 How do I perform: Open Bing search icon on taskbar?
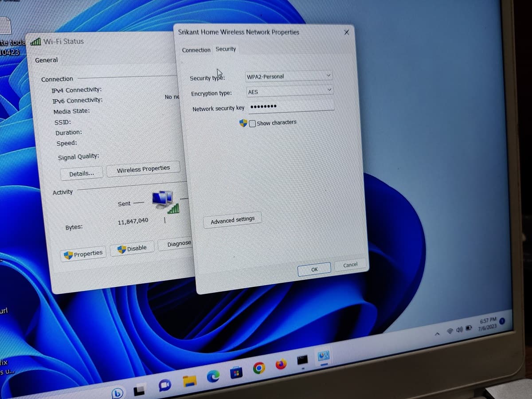(x=117, y=393)
